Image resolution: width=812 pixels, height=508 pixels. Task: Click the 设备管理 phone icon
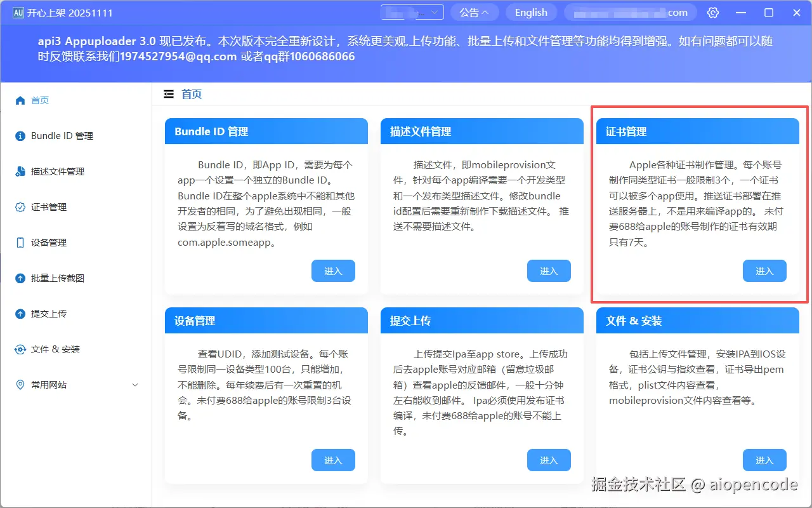coord(19,242)
